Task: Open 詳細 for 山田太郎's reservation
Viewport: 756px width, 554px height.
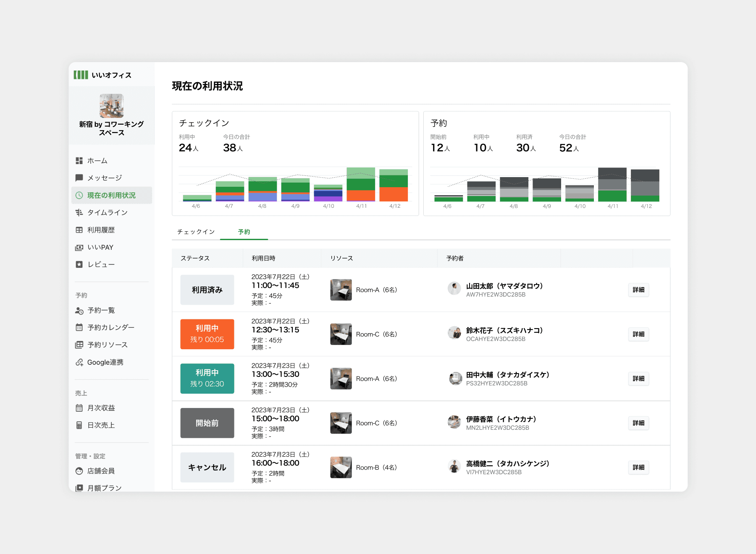Action: (x=638, y=290)
